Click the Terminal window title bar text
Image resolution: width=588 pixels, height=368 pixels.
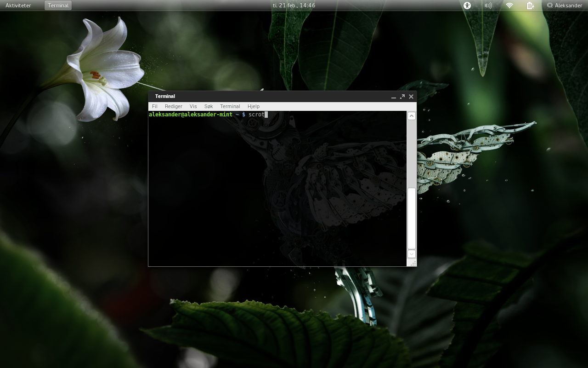pos(165,96)
